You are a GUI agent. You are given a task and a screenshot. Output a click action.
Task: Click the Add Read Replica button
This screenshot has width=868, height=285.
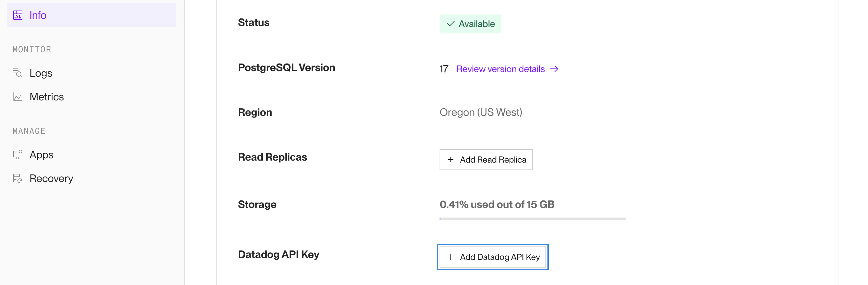(x=486, y=160)
